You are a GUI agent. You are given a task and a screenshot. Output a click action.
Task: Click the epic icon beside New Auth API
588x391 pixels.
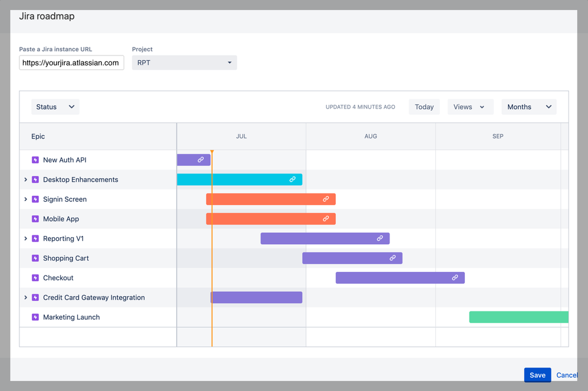35,160
